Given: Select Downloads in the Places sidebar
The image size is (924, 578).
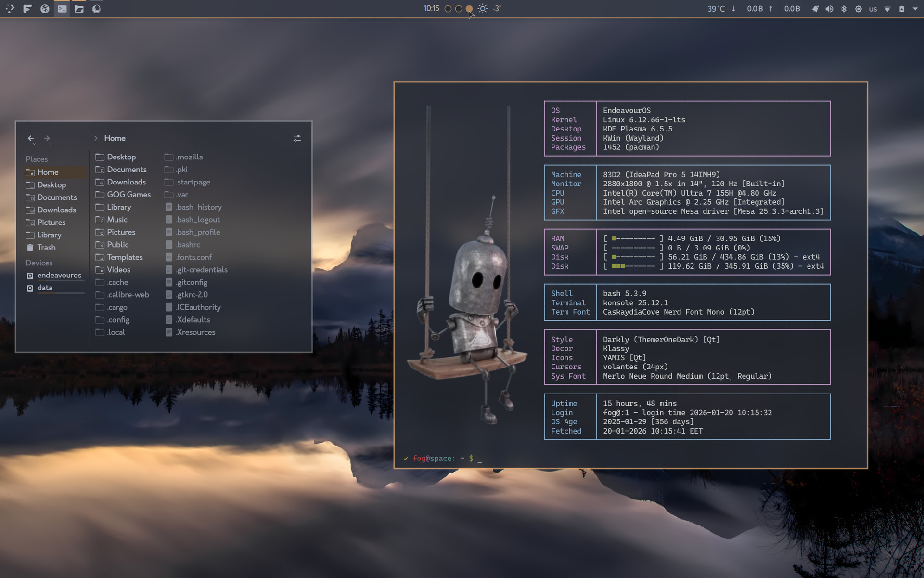Looking at the screenshot, I should coord(56,210).
